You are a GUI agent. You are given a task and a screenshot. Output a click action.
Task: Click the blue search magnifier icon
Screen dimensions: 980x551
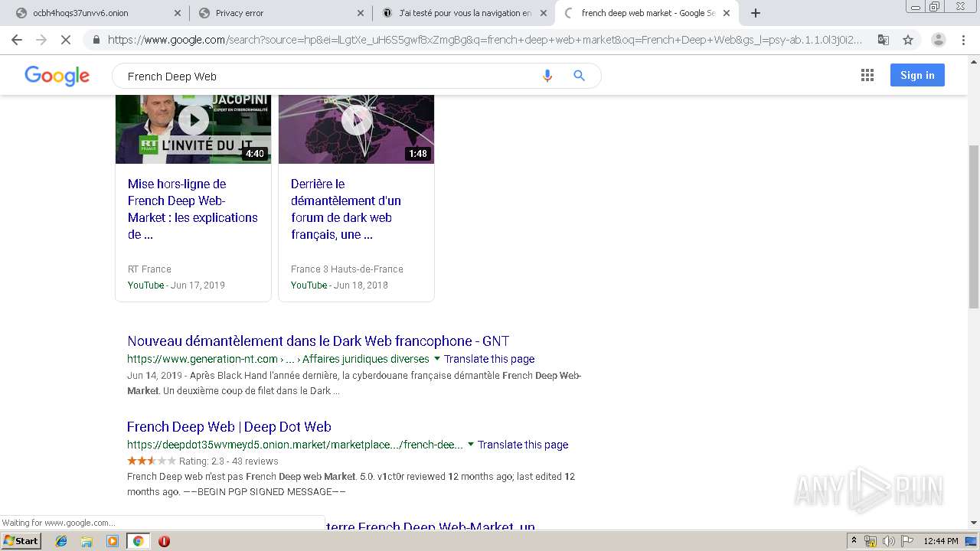(x=579, y=76)
